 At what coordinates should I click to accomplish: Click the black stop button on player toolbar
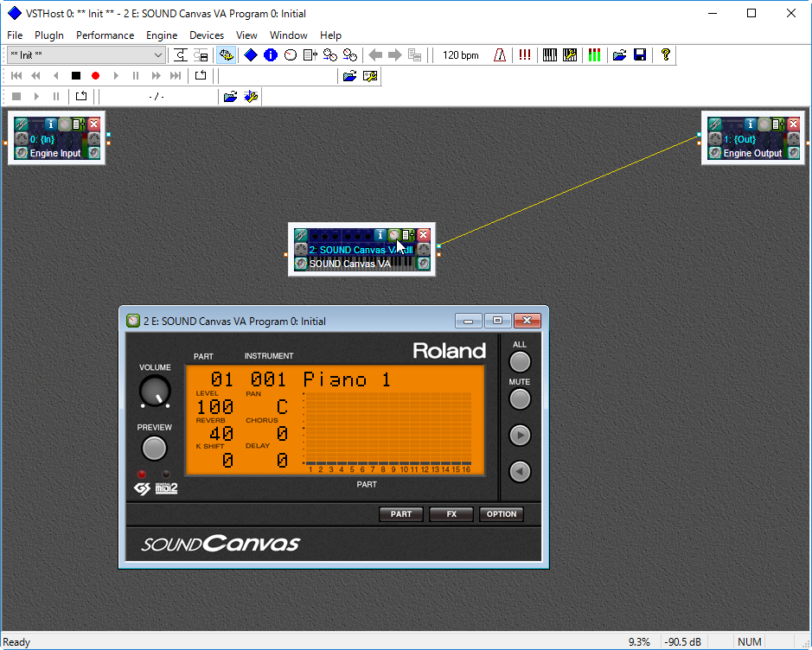click(75, 75)
